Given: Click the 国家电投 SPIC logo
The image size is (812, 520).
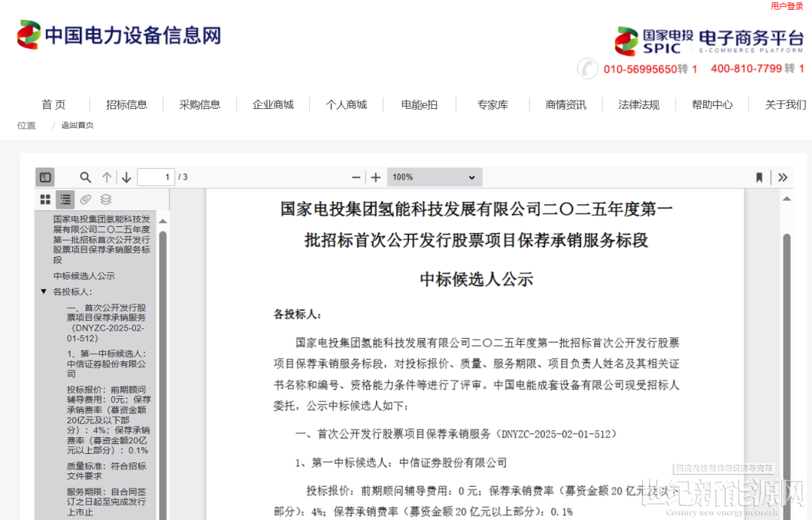Looking at the screenshot, I should tap(654, 41).
